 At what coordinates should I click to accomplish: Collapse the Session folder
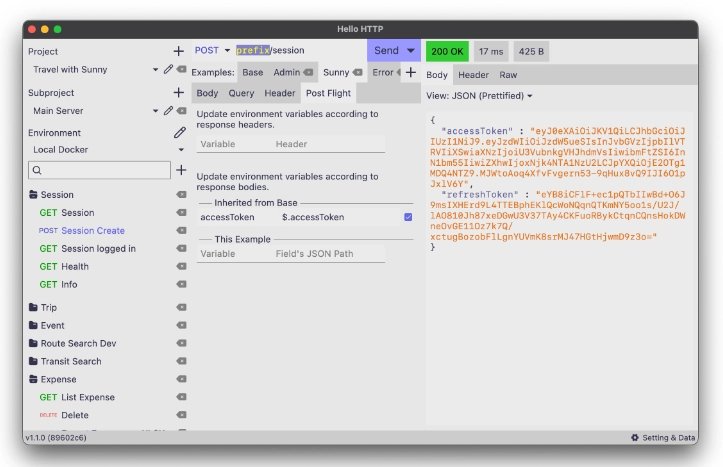click(33, 195)
